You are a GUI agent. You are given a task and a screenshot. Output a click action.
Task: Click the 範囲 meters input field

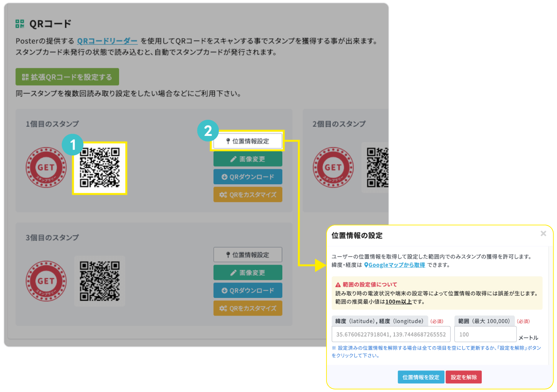[485, 334]
